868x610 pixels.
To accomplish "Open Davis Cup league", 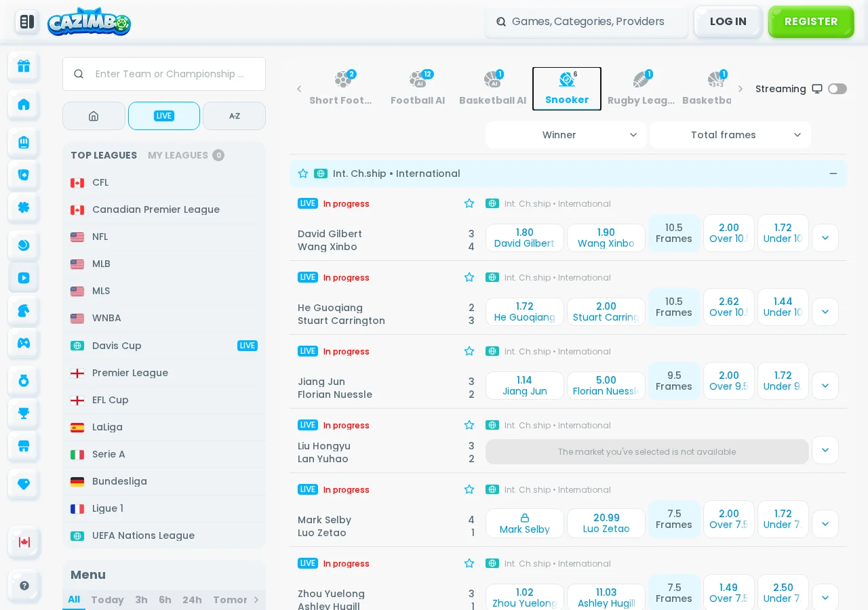I will click(x=163, y=346).
